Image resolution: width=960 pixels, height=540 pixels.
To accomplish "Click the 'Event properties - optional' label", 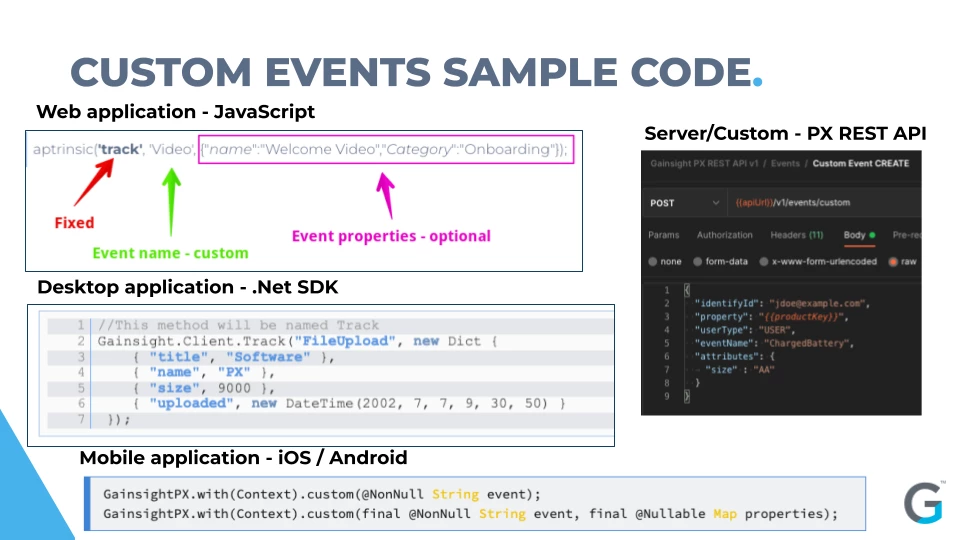I will 391,236.
